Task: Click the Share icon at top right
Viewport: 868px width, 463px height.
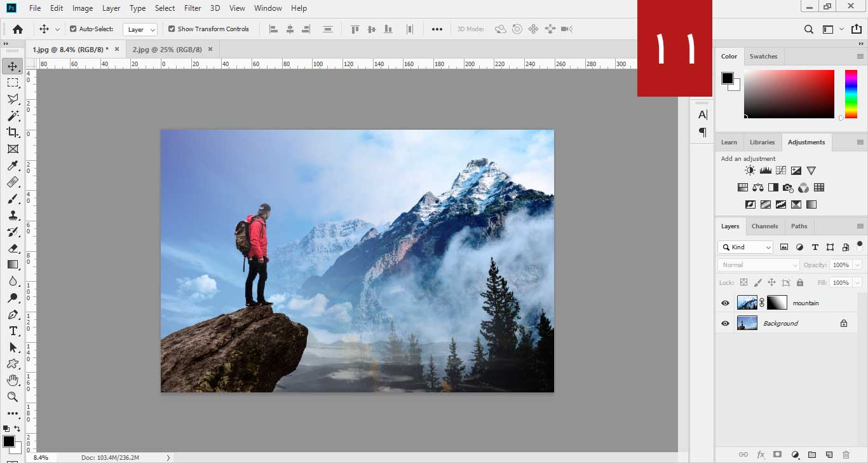Action: [857, 29]
